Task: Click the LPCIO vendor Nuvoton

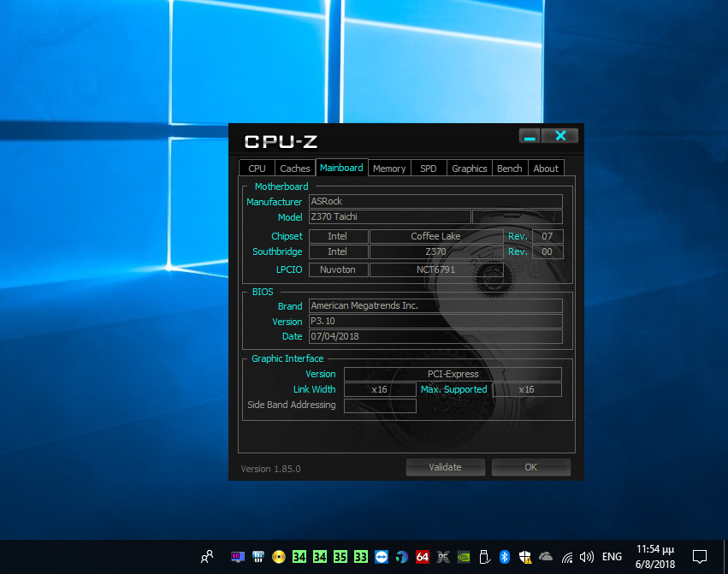Action: pos(338,269)
